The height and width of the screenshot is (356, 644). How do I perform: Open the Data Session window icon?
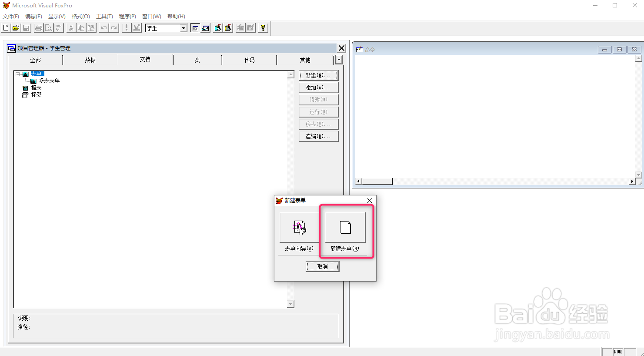coord(206,28)
